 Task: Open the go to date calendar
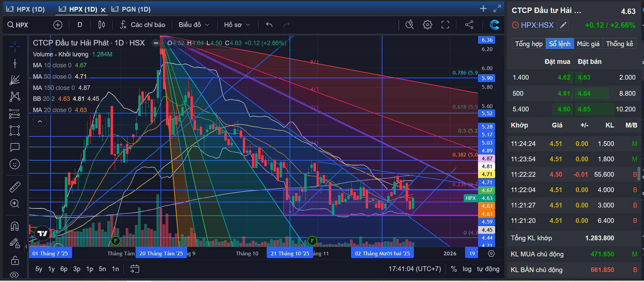pos(135,269)
